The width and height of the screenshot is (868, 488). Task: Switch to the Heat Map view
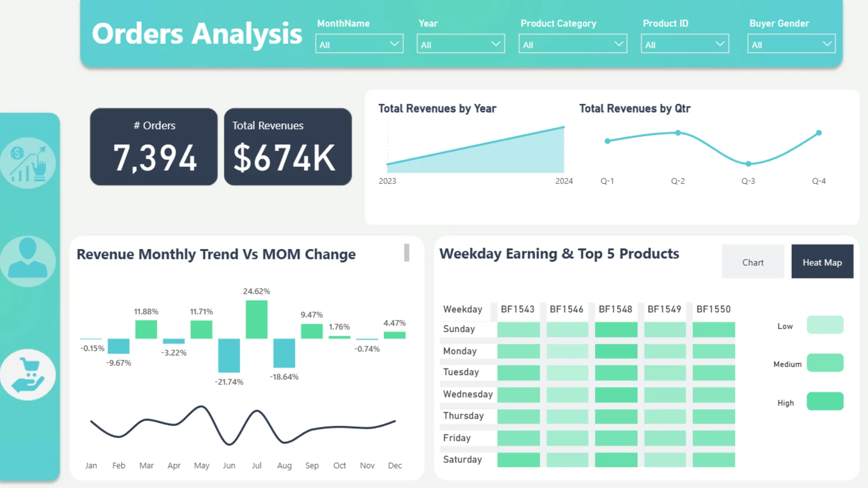[822, 262]
